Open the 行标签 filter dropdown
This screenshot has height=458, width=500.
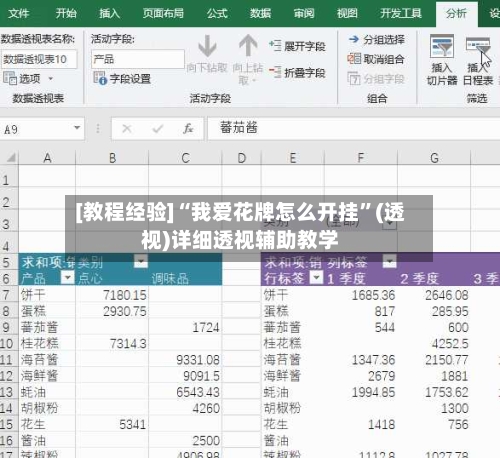click(316, 277)
